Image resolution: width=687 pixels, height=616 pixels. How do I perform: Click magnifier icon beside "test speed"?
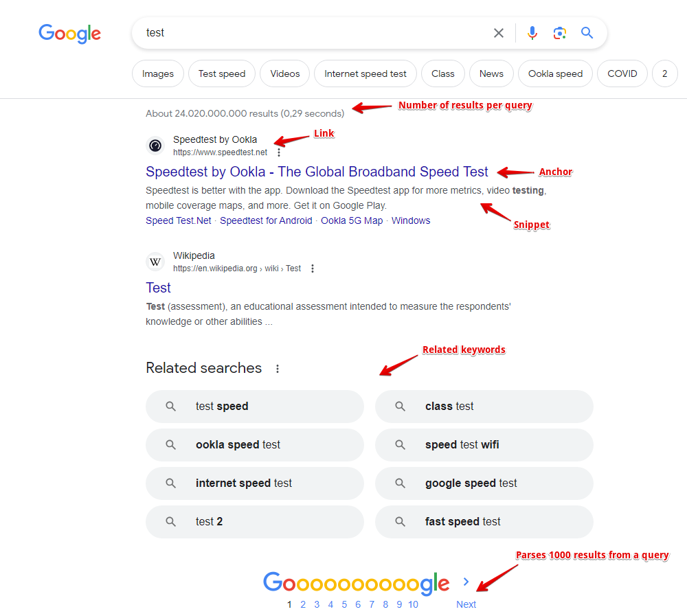tap(171, 407)
